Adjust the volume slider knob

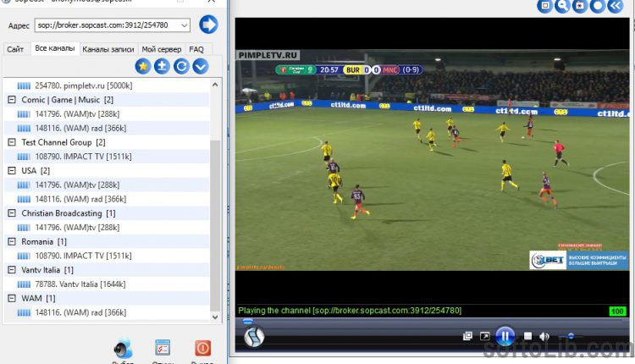click(x=571, y=336)
